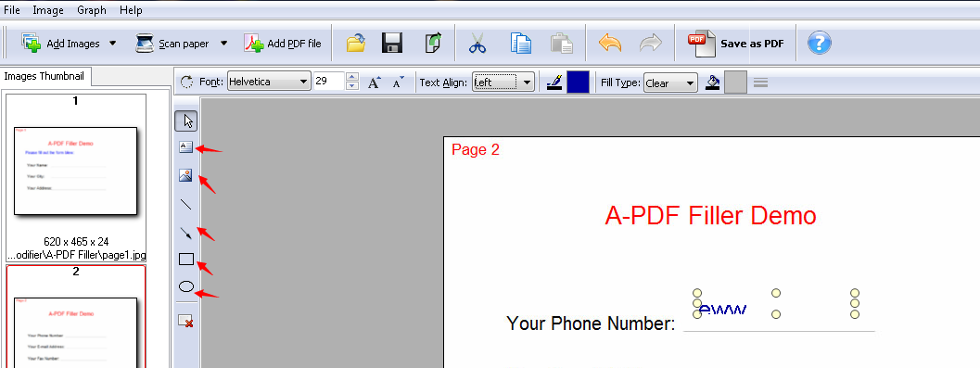Click the 'Page 2' label on the page

[x=476, y=149]
